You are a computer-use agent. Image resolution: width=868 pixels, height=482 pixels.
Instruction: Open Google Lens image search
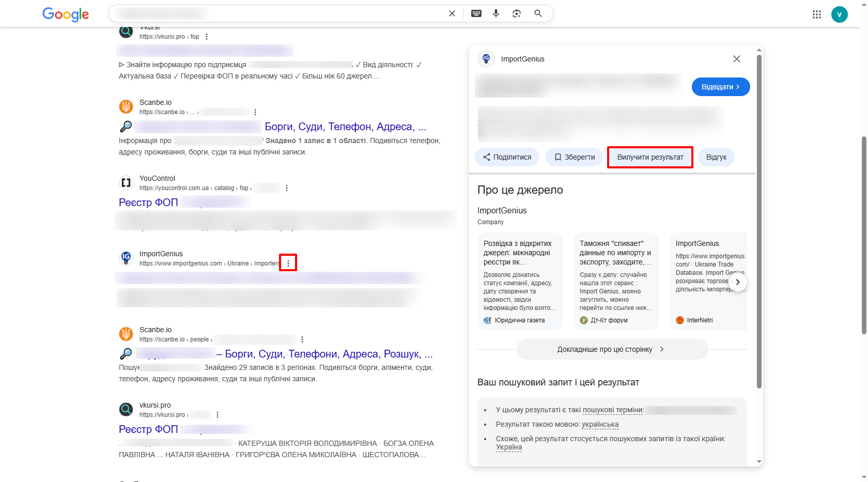pyautogui.click(x=517, y=13)
